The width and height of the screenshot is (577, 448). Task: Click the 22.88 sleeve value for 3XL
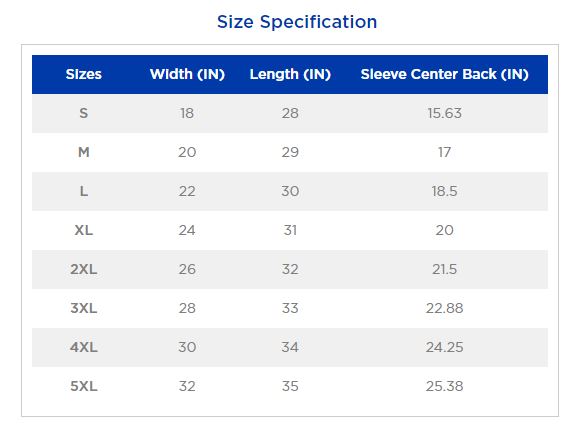tap(445, 308)
